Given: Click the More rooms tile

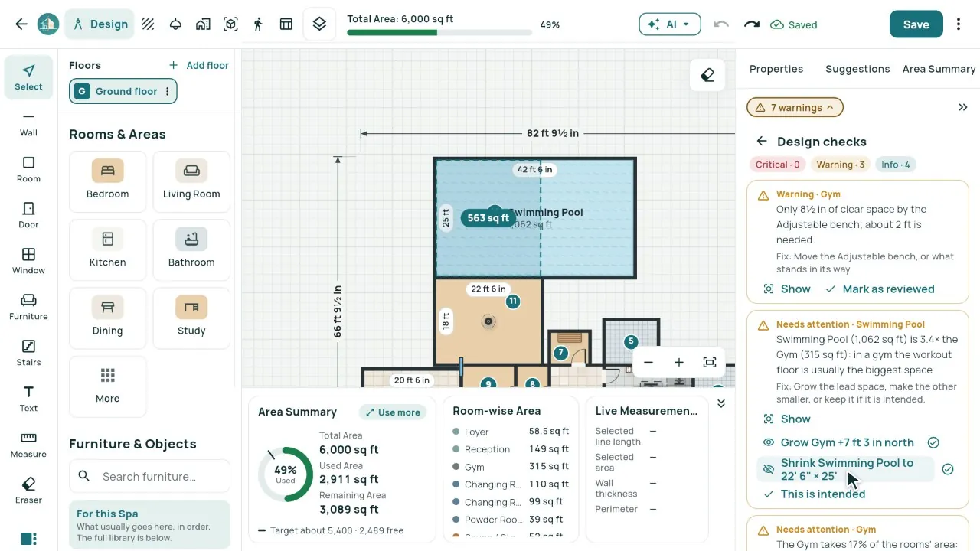Looking at the screenshot, I should pyautogui.click(x=107, y=386).
